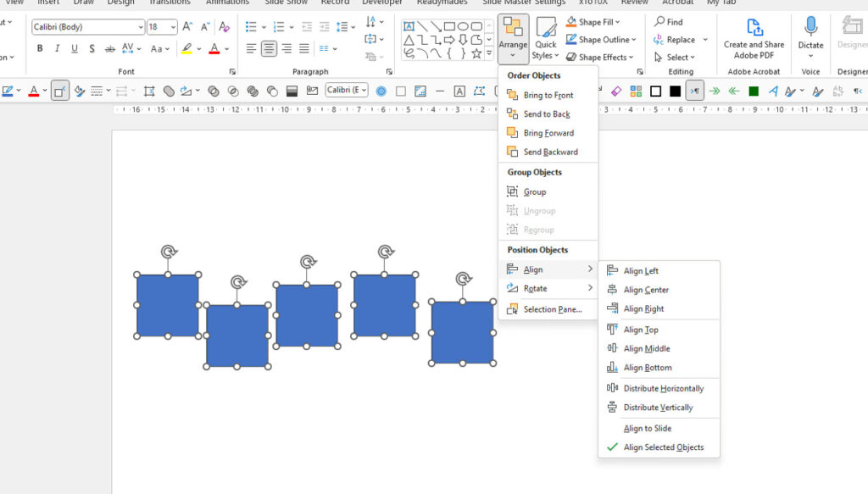Toggle underline formatting
868x494 pixels.
pyautogui.click(x=75, y=48)
